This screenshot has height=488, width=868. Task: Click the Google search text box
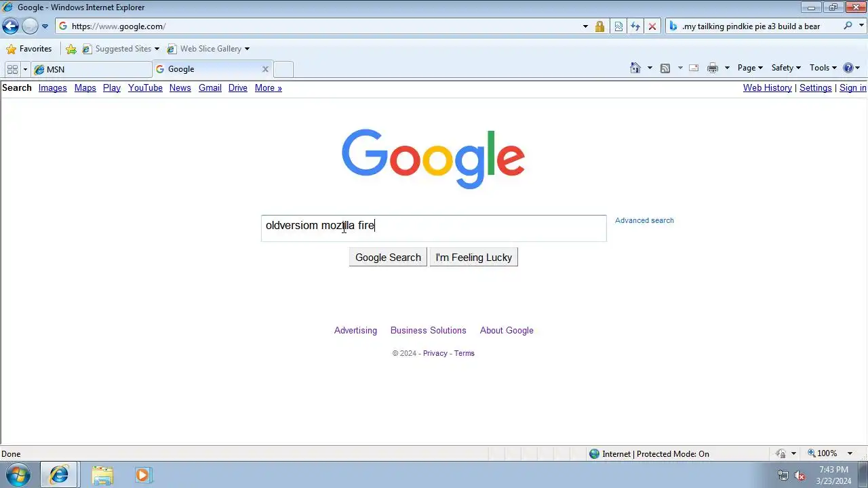coord(434,228)
